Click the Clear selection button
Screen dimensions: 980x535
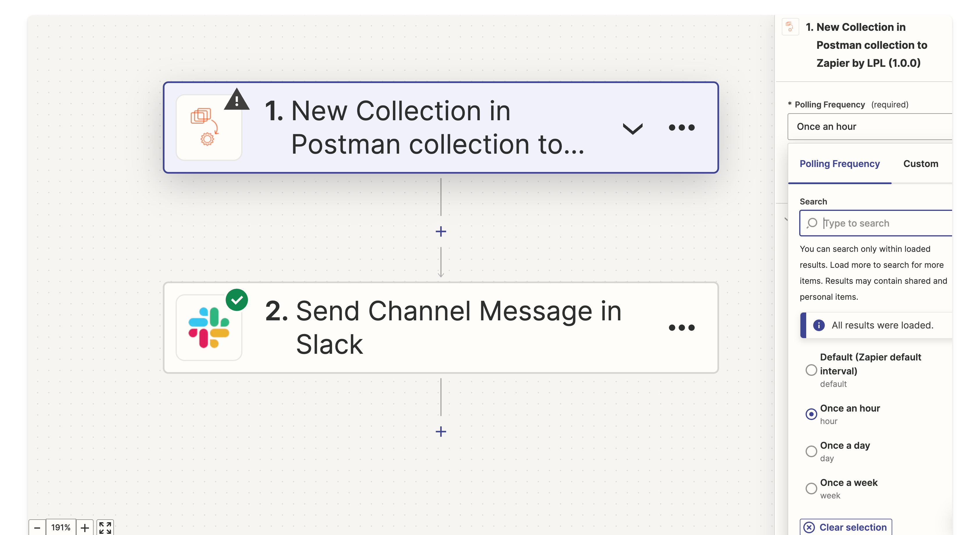coord(845,527)
